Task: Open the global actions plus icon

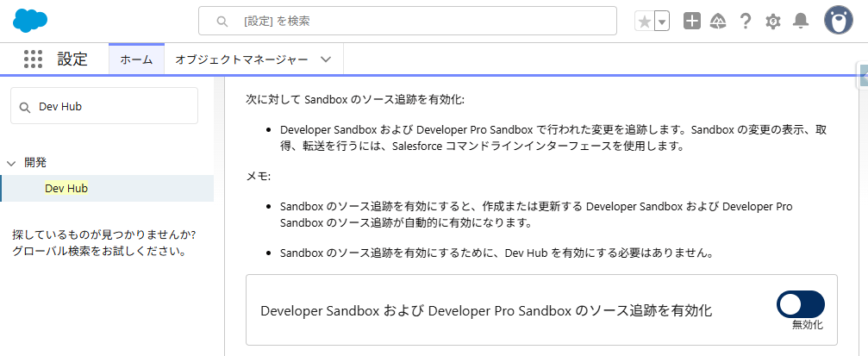Action: (x=692, y=21)
